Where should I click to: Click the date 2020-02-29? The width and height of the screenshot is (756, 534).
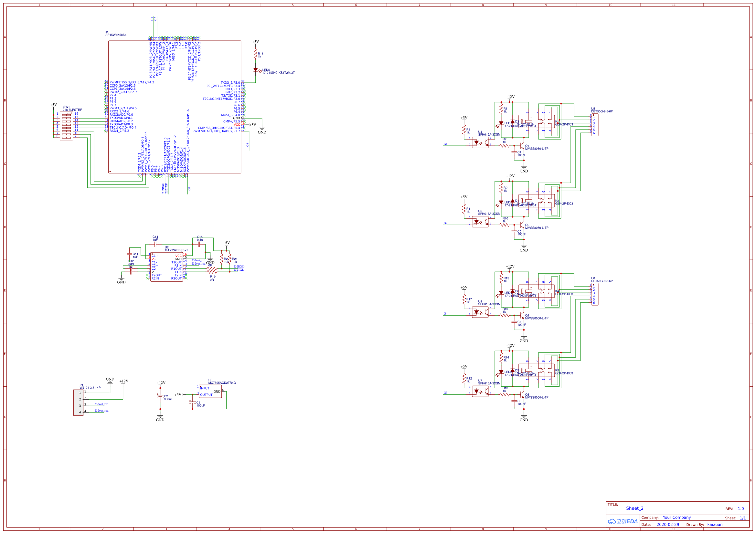[x=667, y=524]
